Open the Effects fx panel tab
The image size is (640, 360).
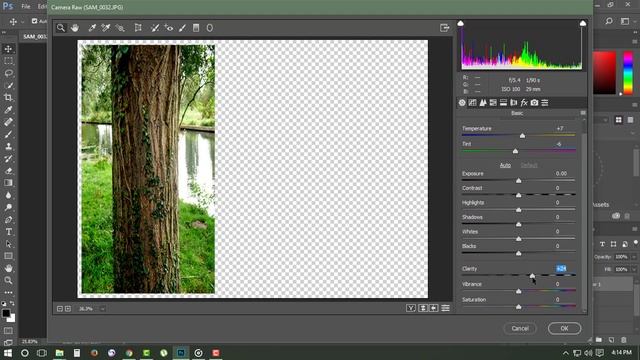pos(524,103)
